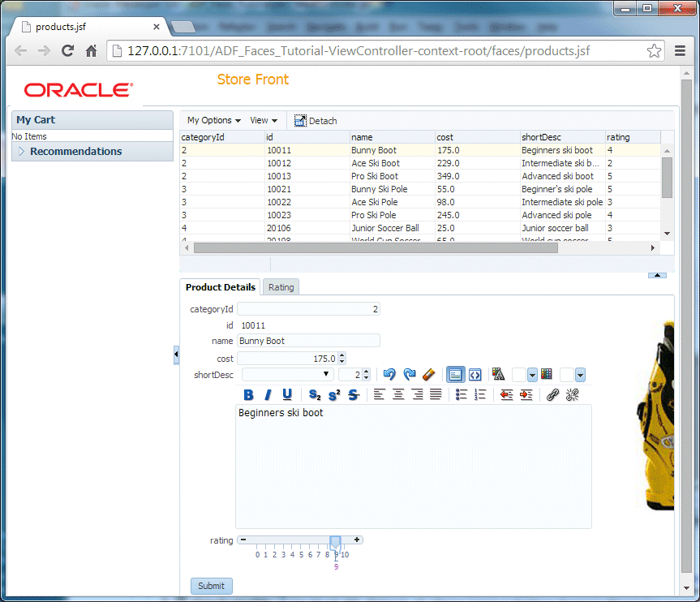Click the My Cart panel header
700x602 pixels.
click(x=92, y=120)
